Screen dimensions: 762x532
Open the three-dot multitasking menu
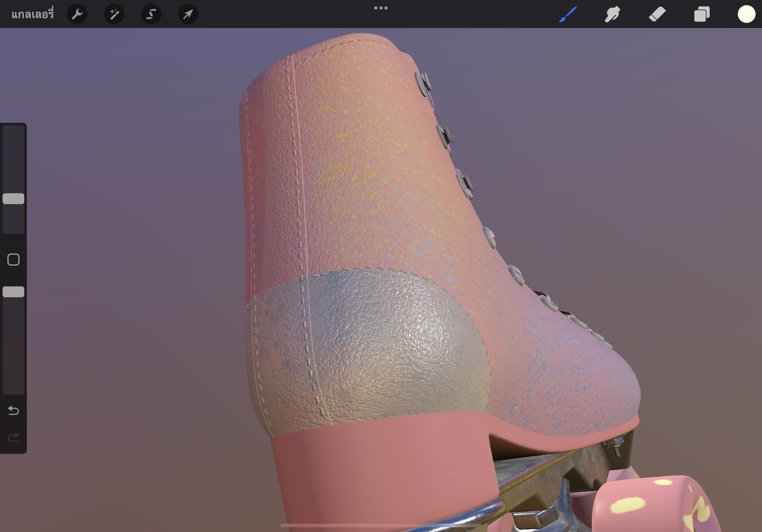(x=381, y=8)
